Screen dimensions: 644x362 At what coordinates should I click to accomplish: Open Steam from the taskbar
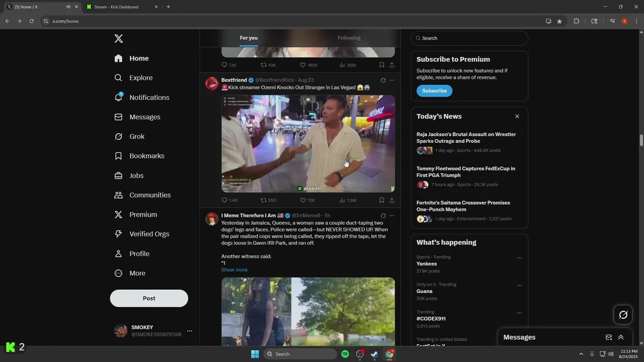tap(374, 354)
